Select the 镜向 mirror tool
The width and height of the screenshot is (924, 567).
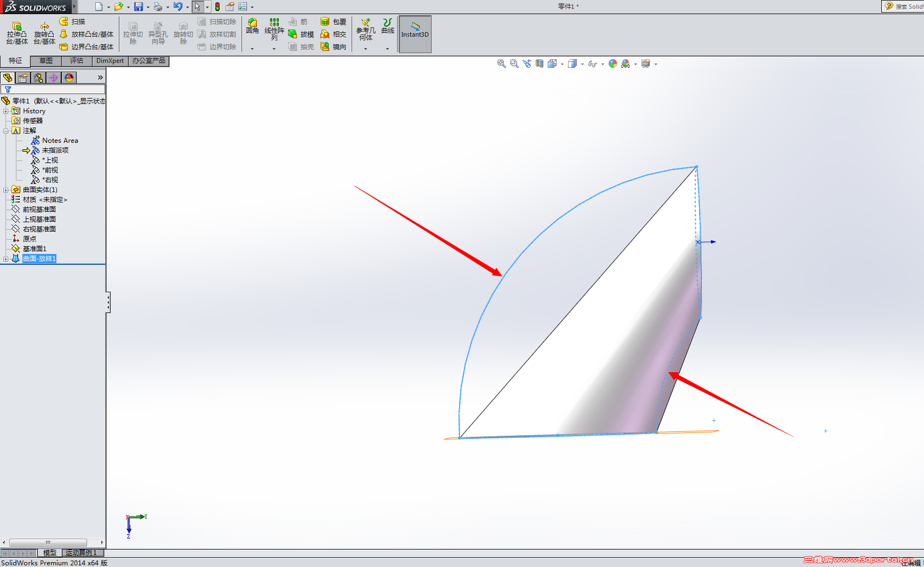[334, 47]
